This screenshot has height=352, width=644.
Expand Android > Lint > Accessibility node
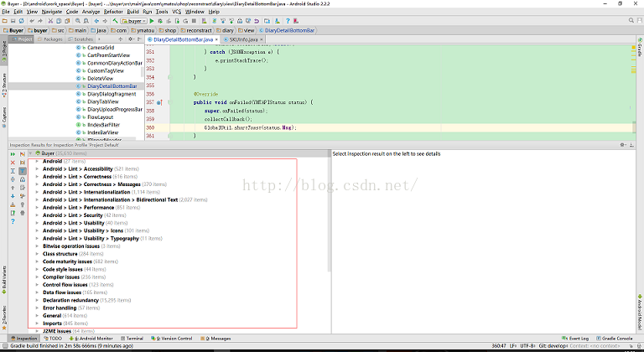[x=37, y=168]
